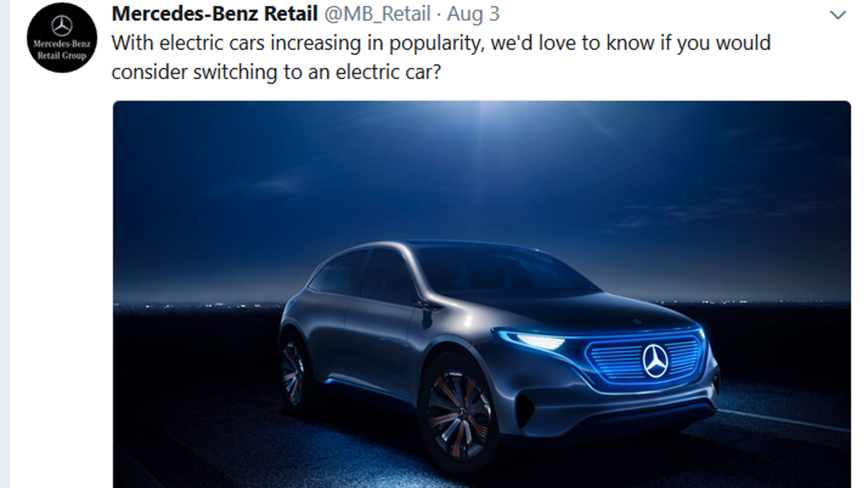Click the Mercedes-Benz Retail Group profile avatar

tap(62, 38)
